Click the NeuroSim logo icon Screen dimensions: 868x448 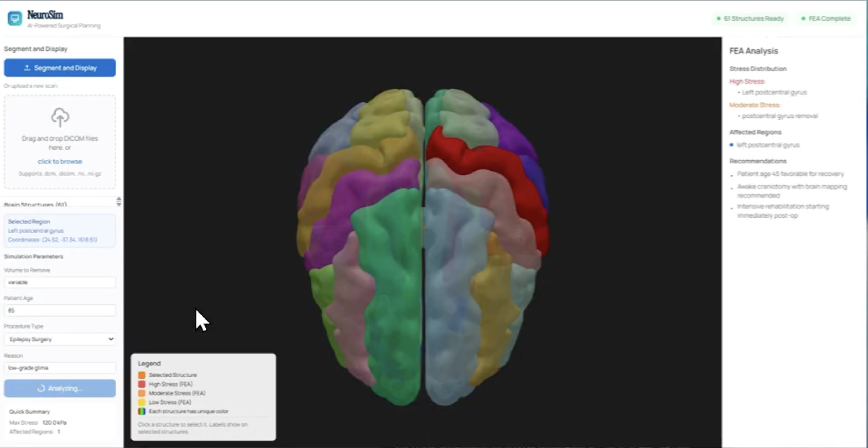point(15,19)
